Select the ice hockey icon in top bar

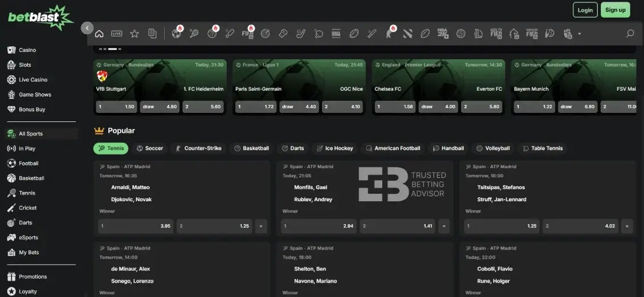301,34
